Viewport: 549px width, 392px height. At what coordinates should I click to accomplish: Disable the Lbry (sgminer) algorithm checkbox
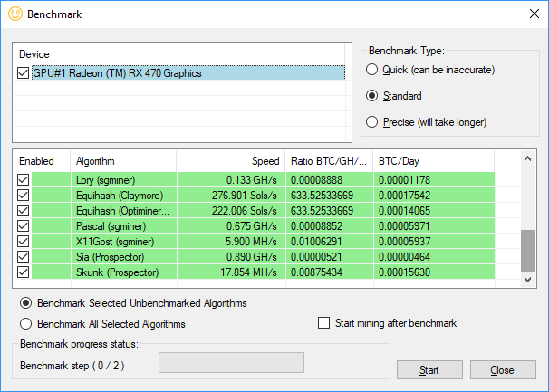click(24, 180)
